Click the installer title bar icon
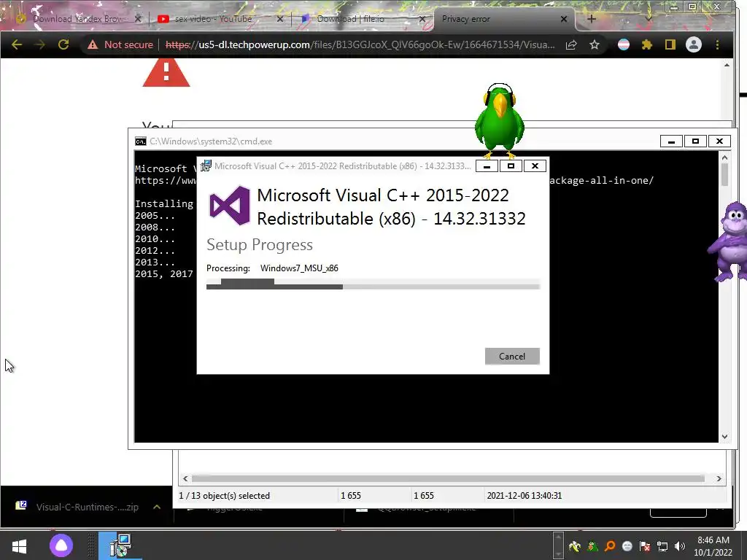This screenshot has height=560, width=747. point(206,166)
